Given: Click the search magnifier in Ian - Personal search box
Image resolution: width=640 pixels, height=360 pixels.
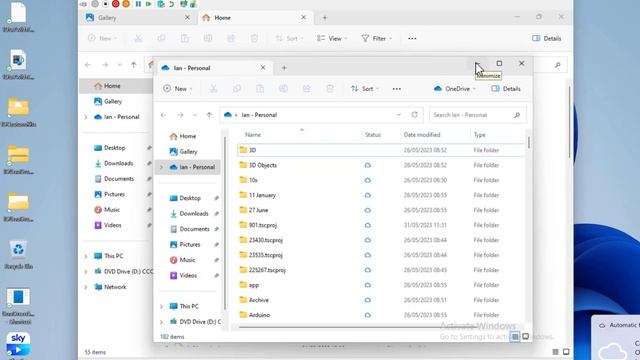Looking at the screenshot, I should click(517, 115).
